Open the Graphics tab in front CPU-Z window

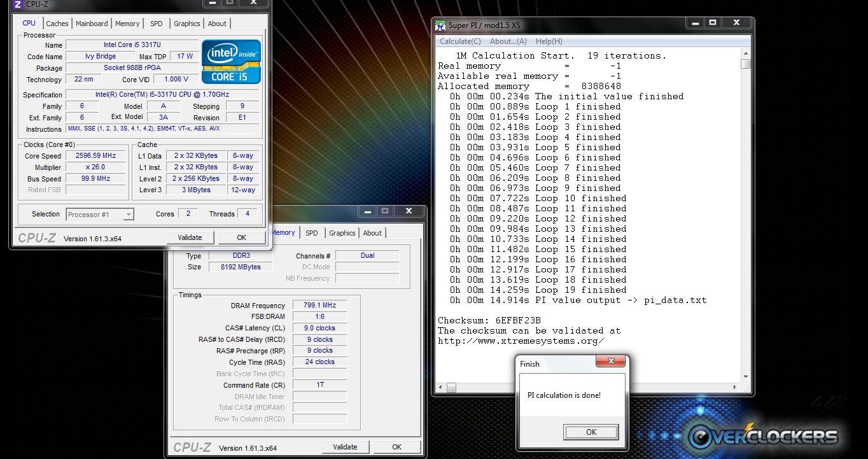pos(187,24)
